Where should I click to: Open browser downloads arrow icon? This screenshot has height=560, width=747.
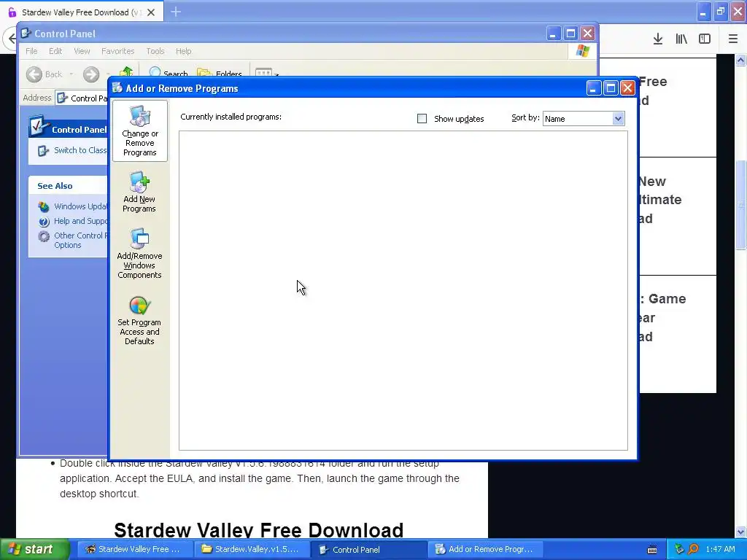coord(658,39)
